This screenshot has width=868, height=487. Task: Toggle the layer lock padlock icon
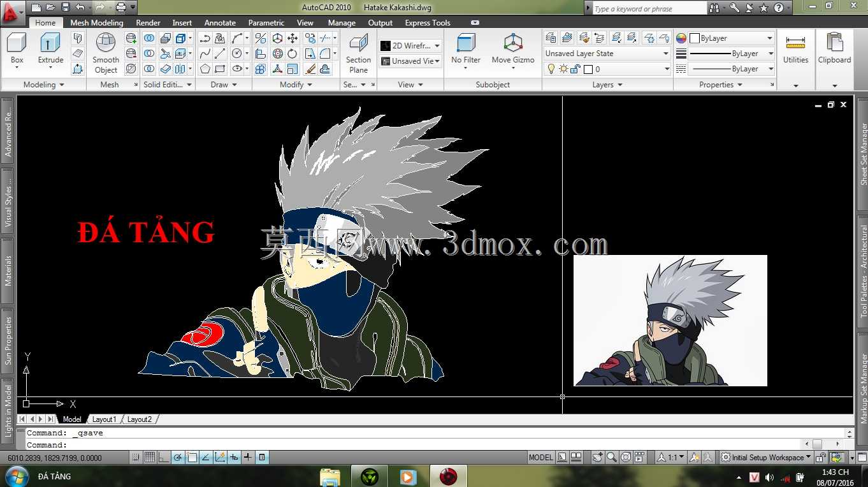click(575, 69)
